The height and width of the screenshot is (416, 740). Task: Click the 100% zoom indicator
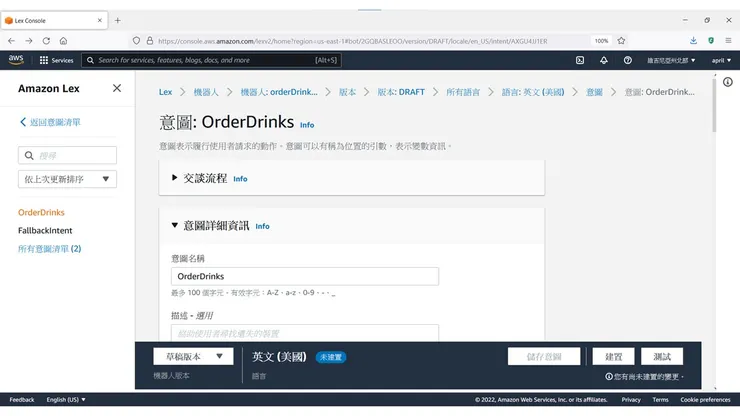pyautogui.click(x=601, y=41)
